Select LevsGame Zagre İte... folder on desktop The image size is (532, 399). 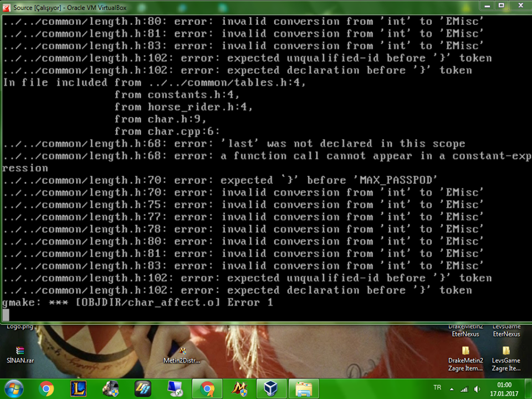pyautogui.click(x=506, y=359)
